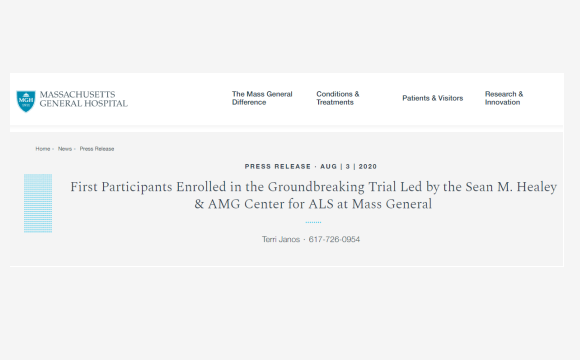This screenshot has height=360, width=580.
Task: Click phone number 617-726-0954
Action: coord(334,239)
